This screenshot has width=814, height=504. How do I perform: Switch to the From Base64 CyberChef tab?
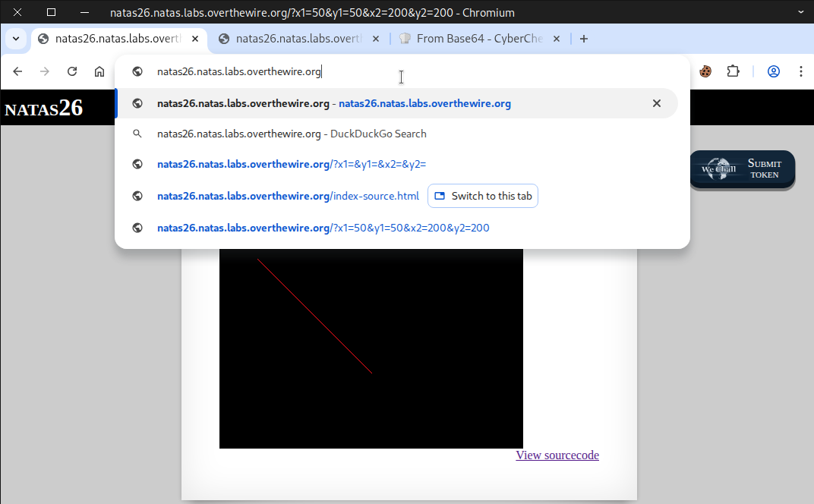pos(478,39)
